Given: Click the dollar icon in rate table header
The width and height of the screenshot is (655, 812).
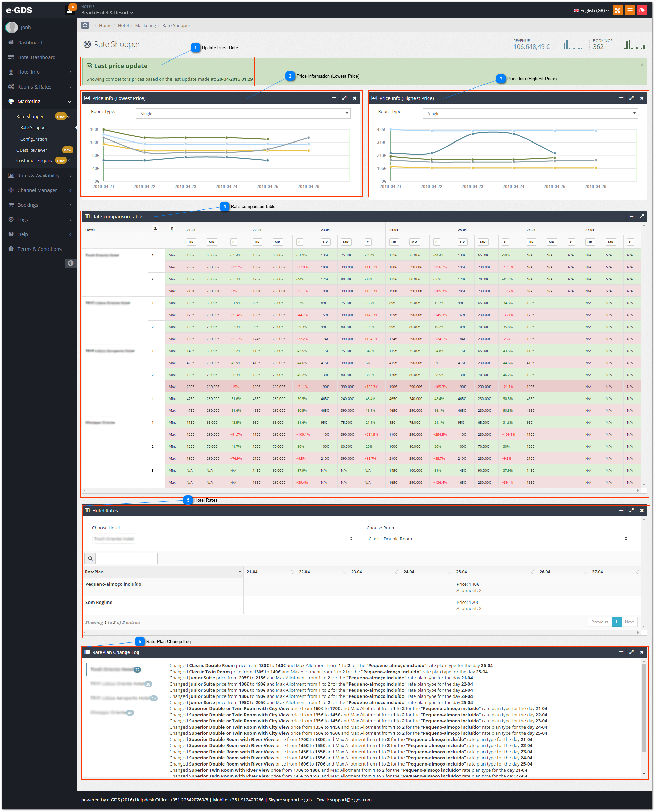Looking at the screenshot, I should (x=172, y=229).
